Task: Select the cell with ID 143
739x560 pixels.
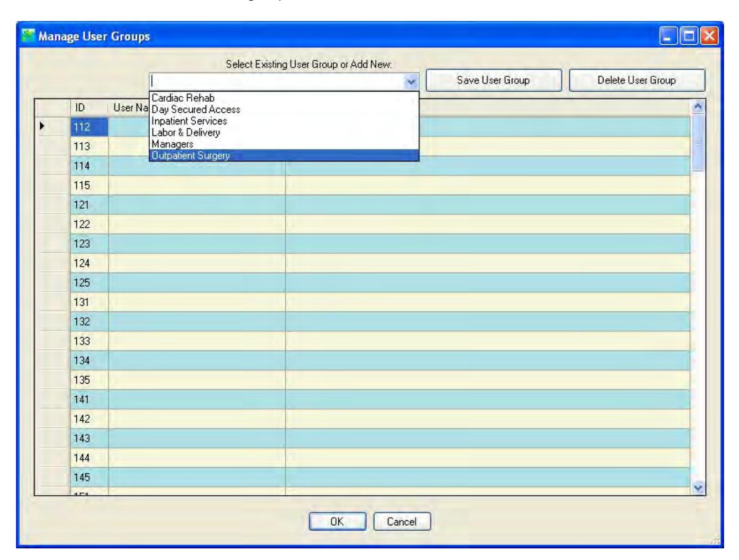Action: [x=90, y=438]
